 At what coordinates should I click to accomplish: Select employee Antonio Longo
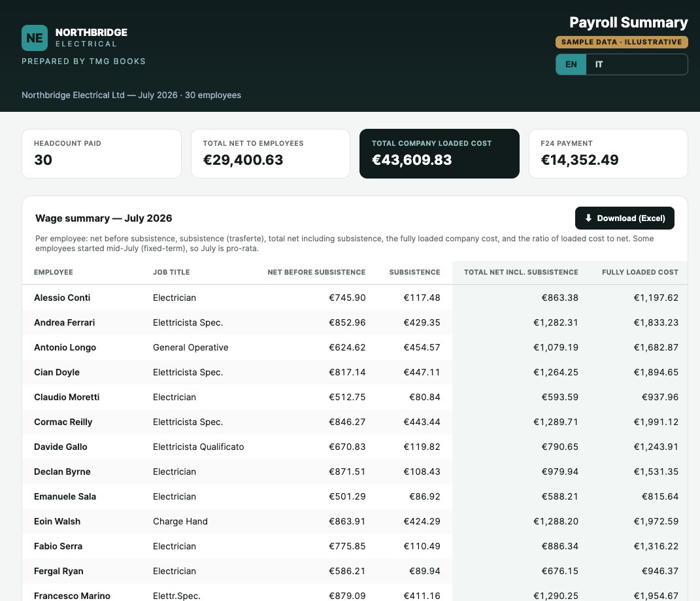pyautogui.click(x=65, y=347)
